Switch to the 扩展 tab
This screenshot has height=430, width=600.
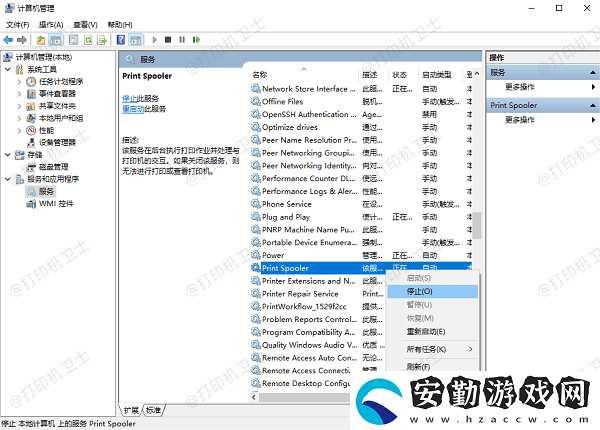(x=131, y=410)
